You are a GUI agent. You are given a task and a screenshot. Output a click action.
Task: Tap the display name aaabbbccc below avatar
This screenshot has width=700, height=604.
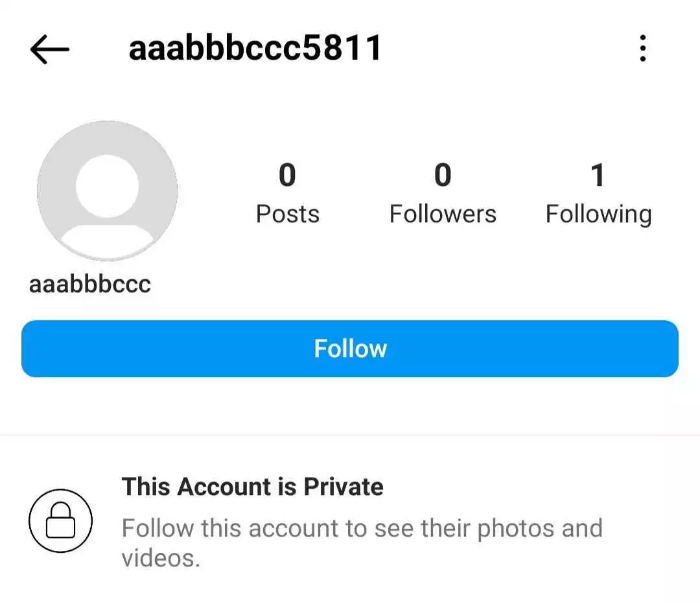tap(90, 284)
